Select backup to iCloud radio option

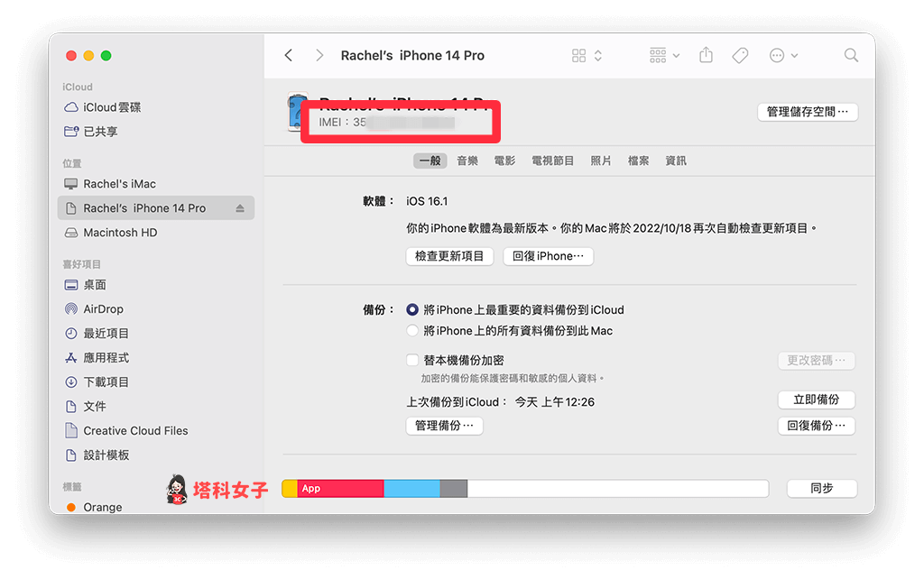pyautogui.click(x=412, y=310)
